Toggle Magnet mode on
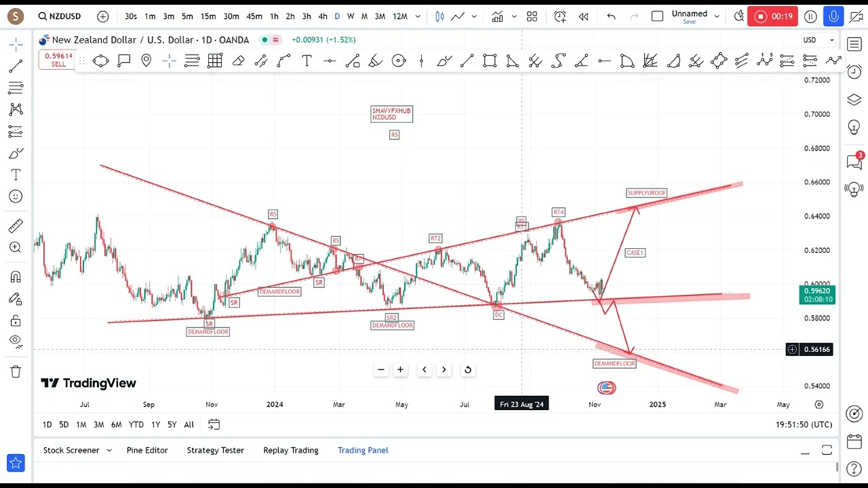 click(x=16, y=277)
